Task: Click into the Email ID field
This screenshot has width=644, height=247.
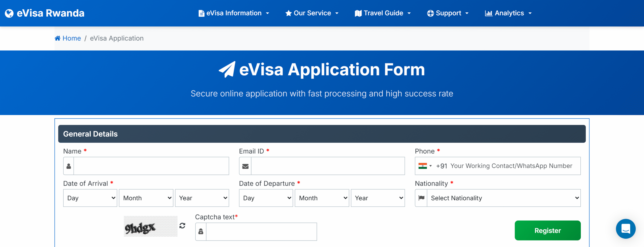Action: 328,166
